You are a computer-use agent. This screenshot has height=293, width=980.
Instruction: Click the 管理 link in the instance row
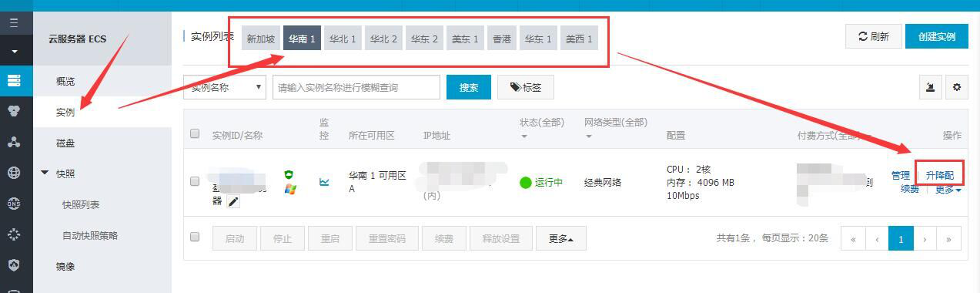tap(901, 175)
